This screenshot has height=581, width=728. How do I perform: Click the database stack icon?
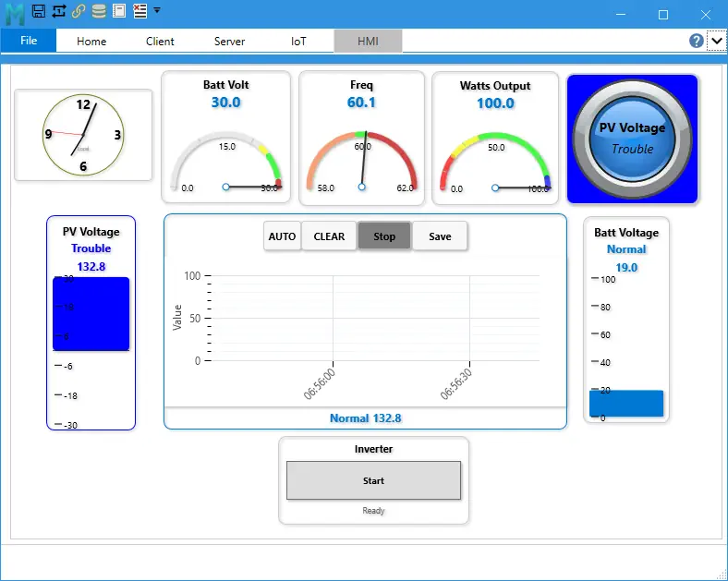(x=99, y=11)
